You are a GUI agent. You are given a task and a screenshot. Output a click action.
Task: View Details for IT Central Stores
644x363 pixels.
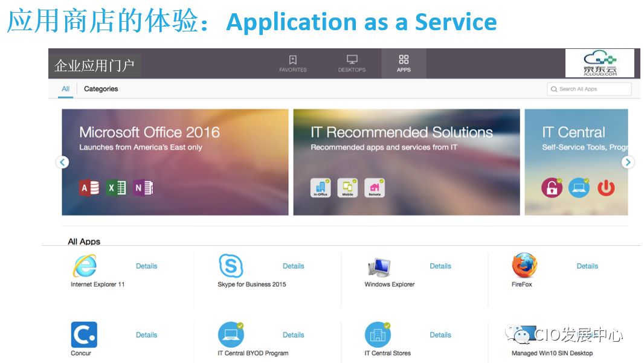point(440,335)
